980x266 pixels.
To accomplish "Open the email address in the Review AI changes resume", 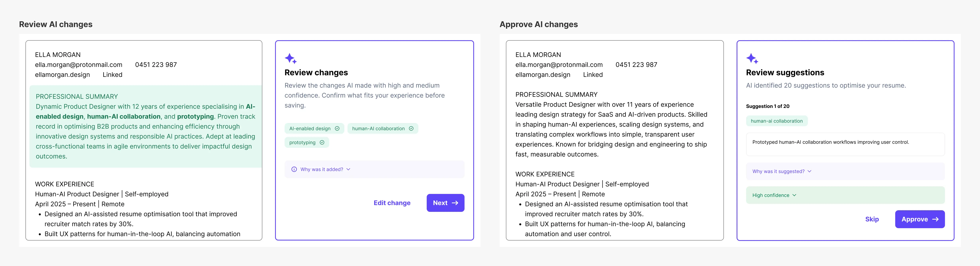I will (x=79, y=65).
